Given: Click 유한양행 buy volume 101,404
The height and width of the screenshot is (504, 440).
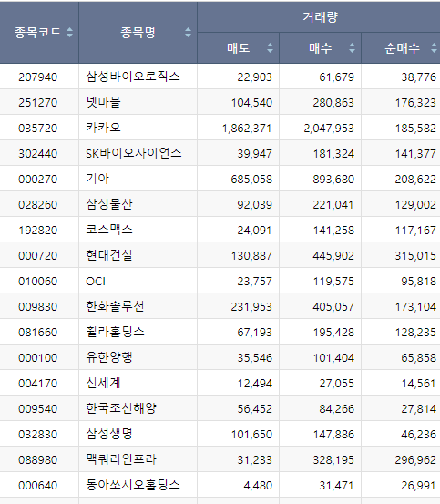Looking at the screenshot, I should click(333, 358).
